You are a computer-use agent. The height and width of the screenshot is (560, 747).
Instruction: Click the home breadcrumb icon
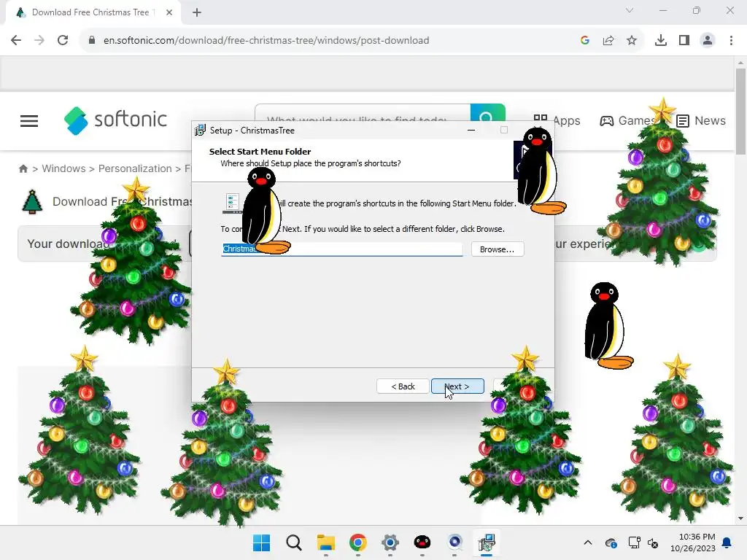[x=23, y=168]
